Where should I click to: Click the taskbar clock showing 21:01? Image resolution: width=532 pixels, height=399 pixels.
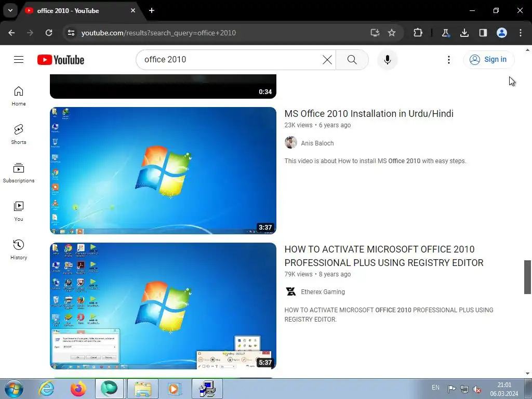point(504,389)
